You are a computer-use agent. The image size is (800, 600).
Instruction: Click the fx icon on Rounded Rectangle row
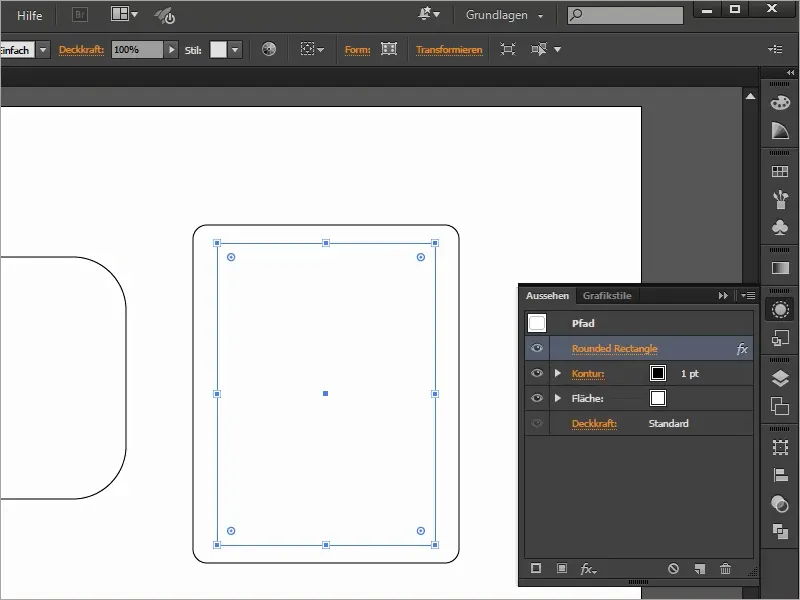point(742,348)
